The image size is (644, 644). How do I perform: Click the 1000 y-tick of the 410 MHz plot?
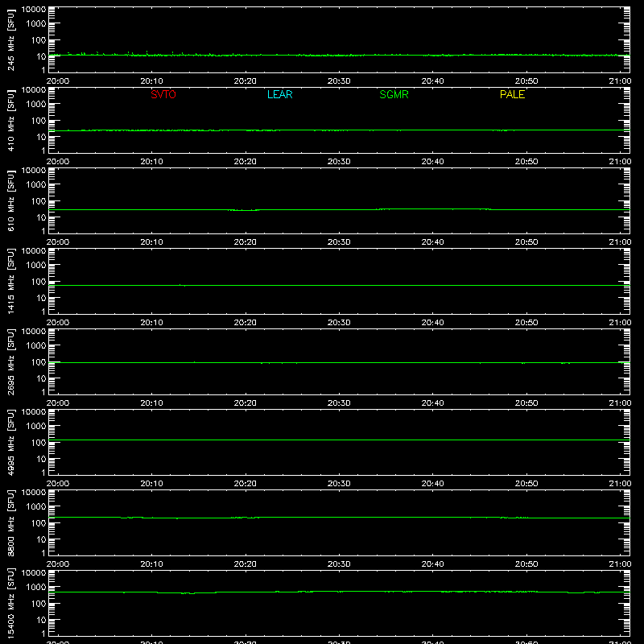(x=36, y=104)
